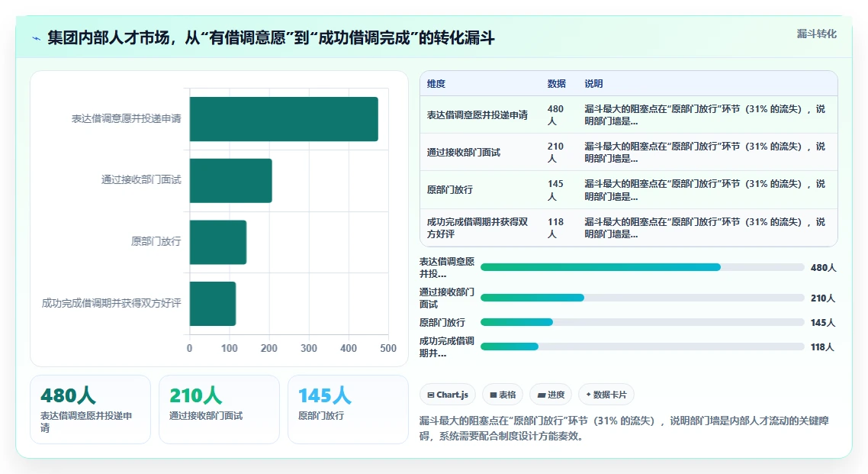This screenshot has height=474, width=868.
Task: Click the 维度 column header
Action: [436, 84]
